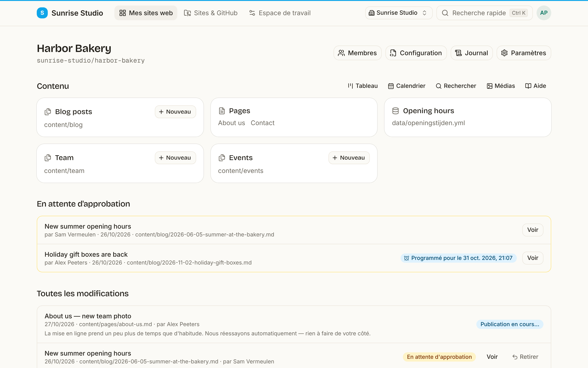
Task: Open Mes sites web tab
Action: click(146, 13)
